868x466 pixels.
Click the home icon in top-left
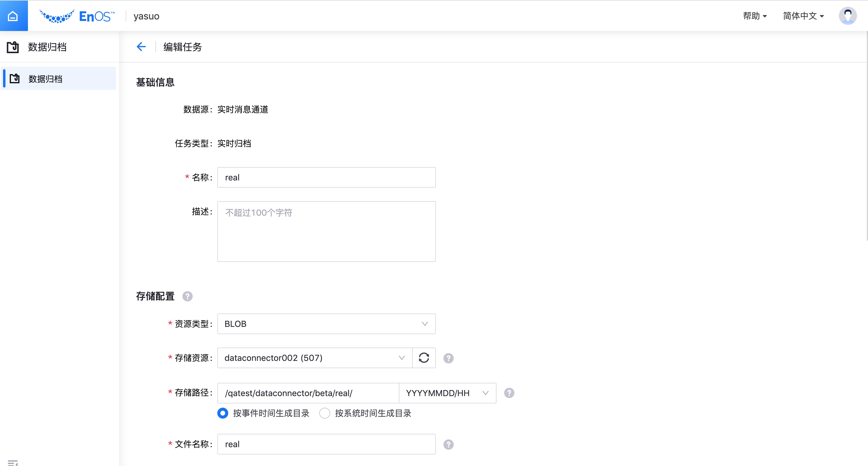tap(13, 16)
